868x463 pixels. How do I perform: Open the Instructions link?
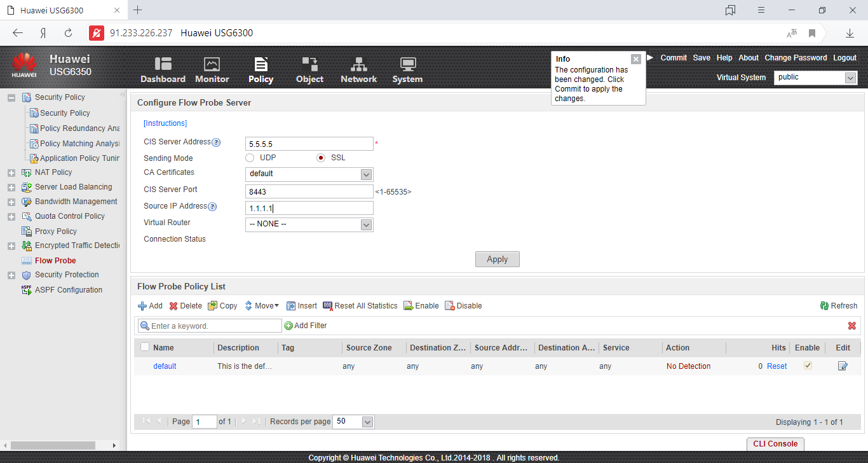tap(165, 123)
